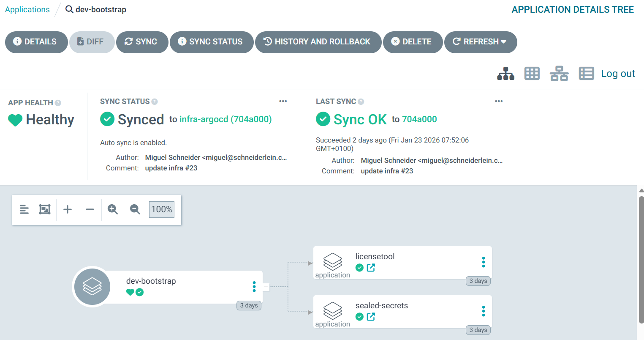Switch to the pods grid view
This screenshot has width=644, height=340.
(532, 73)
